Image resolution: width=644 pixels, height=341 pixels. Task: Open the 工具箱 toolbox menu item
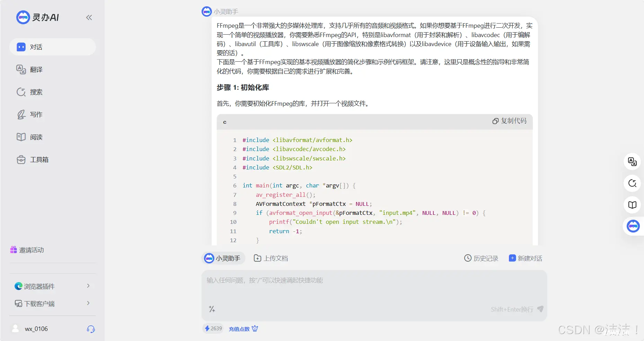coord(53,159)
